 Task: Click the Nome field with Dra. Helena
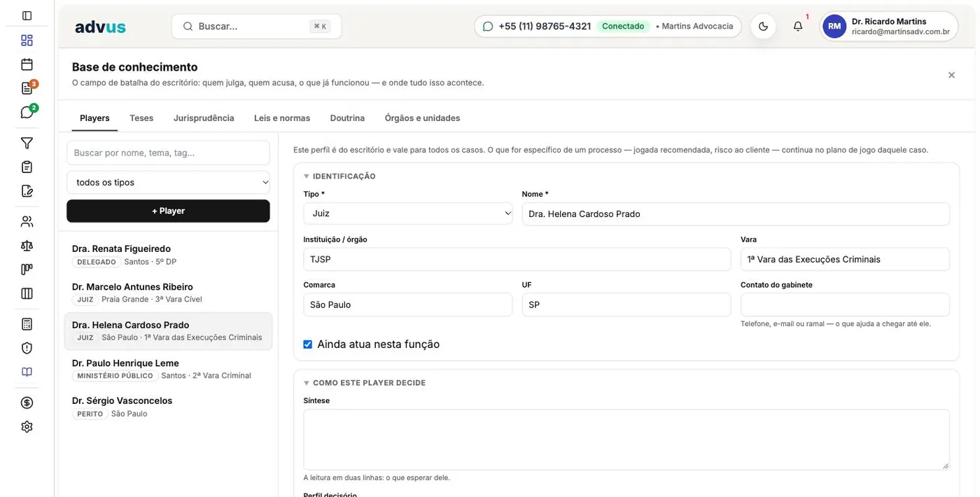point(736,213)
